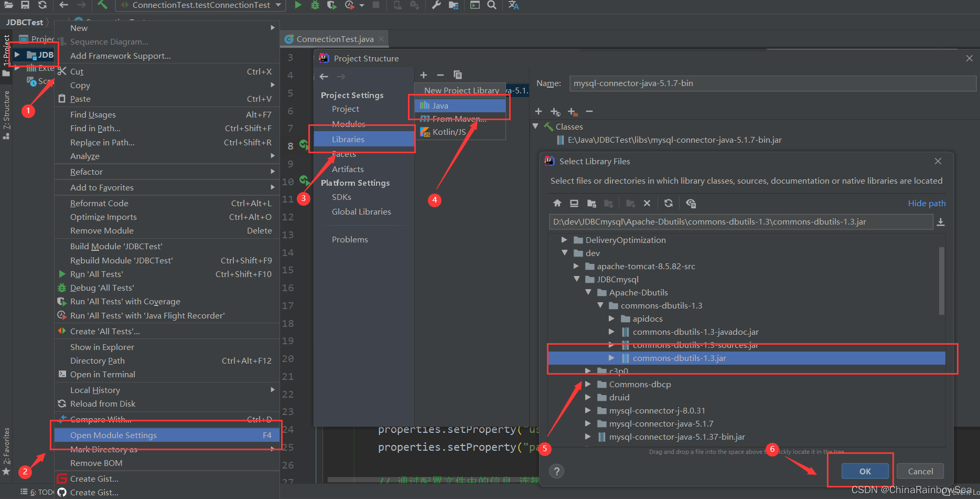Open IDE settings wrench icon
Image resolution: width=980 pixels, height=499 pixels.
point(436,5)
